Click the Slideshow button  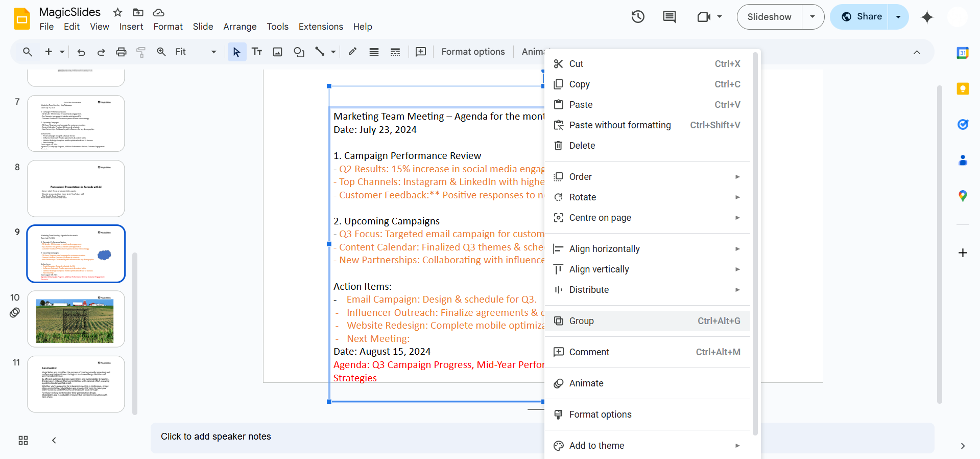(769, 17)
